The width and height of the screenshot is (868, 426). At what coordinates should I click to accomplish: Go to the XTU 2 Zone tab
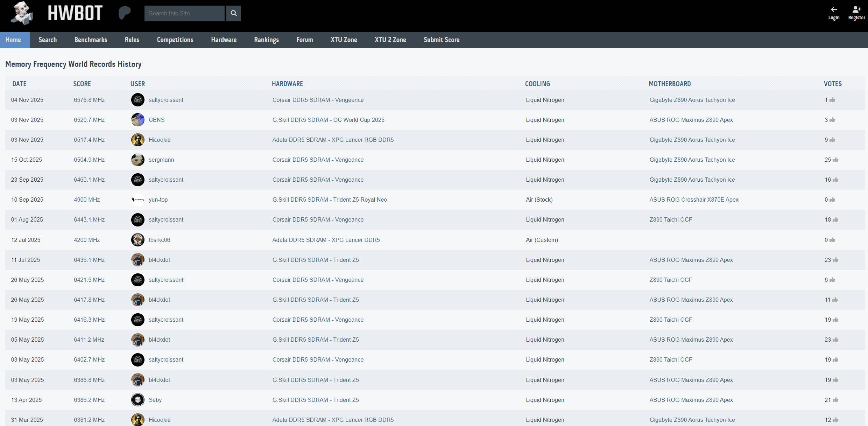click(x=390, y=40)
